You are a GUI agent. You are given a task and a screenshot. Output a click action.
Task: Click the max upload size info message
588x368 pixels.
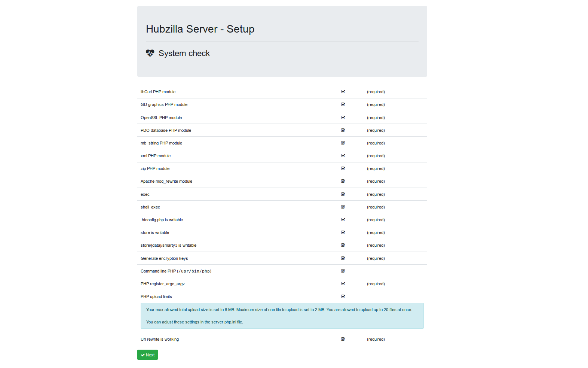click(x=279, y=310)
